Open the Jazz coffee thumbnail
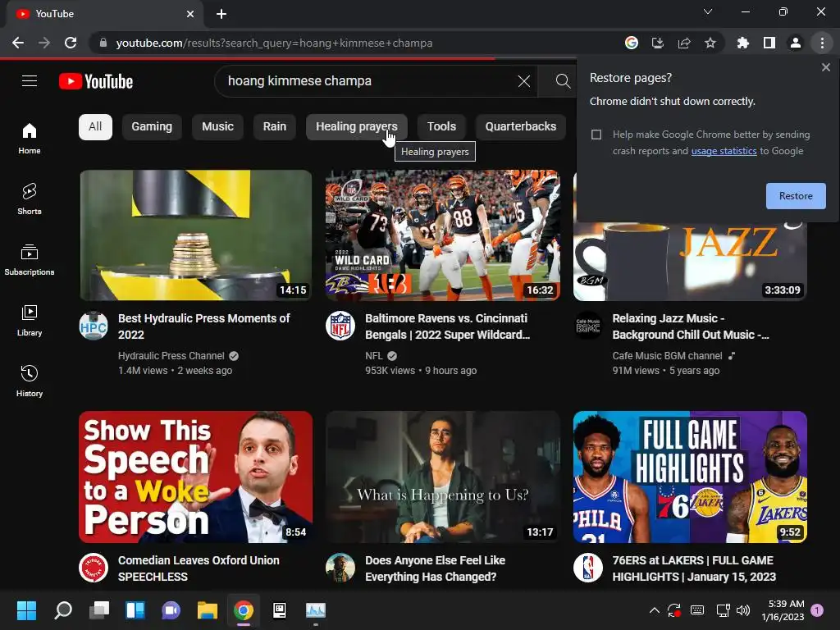 tap(690, 262)
